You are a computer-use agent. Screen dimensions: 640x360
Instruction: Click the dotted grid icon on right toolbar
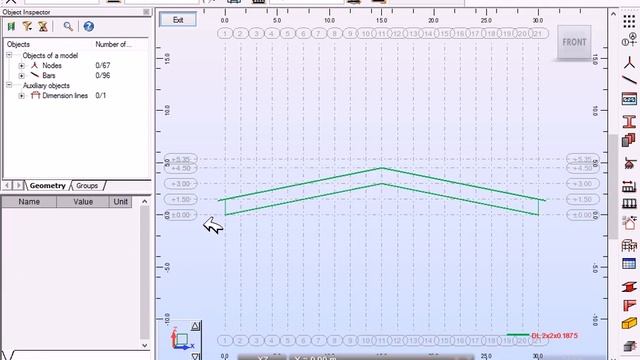click(x=629, y=21)
